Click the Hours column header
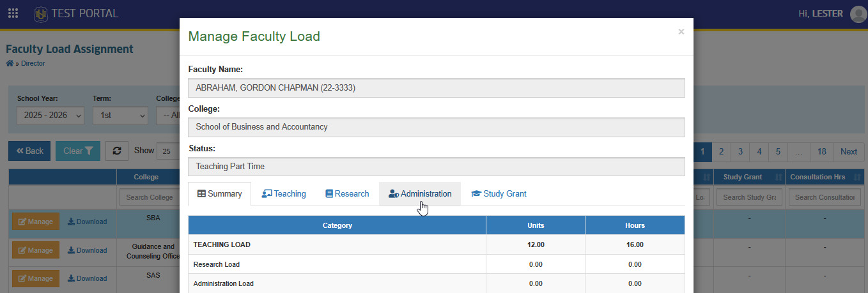The image size is (868, 293). (x=635, y=225)
